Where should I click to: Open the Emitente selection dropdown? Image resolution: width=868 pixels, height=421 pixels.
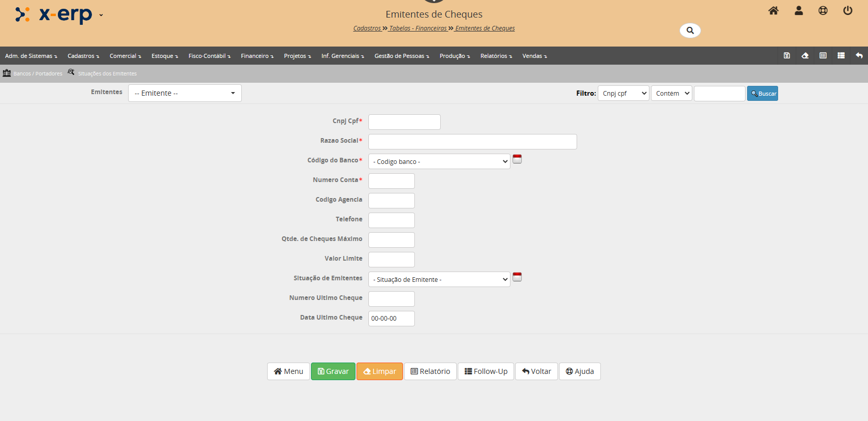click(x=184, y=93)
